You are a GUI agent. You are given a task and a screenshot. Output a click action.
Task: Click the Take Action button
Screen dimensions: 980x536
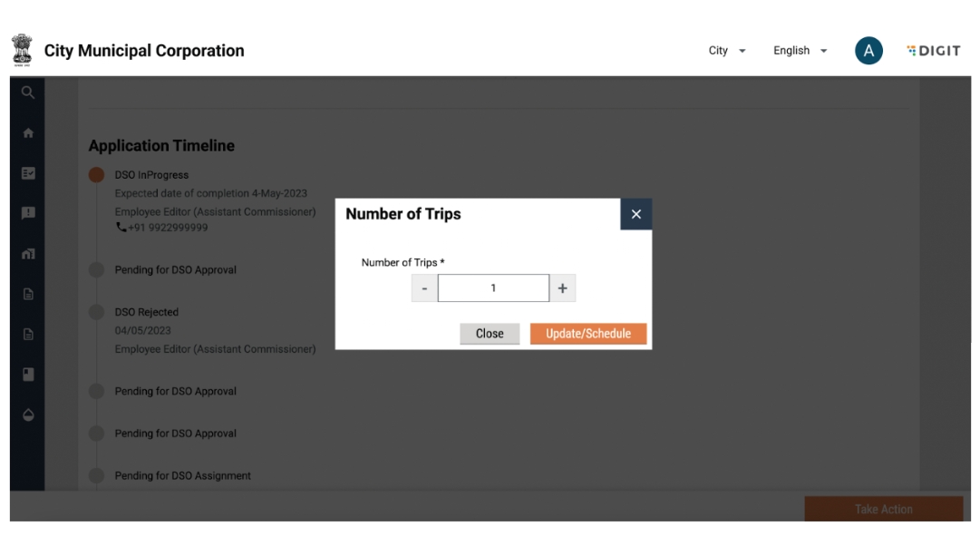pos(883,509)
